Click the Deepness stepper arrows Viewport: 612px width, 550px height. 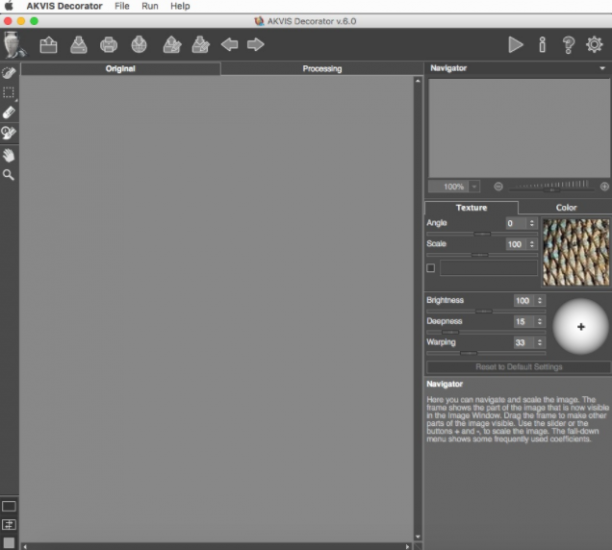pyautogui.click(x=540, y=322)
